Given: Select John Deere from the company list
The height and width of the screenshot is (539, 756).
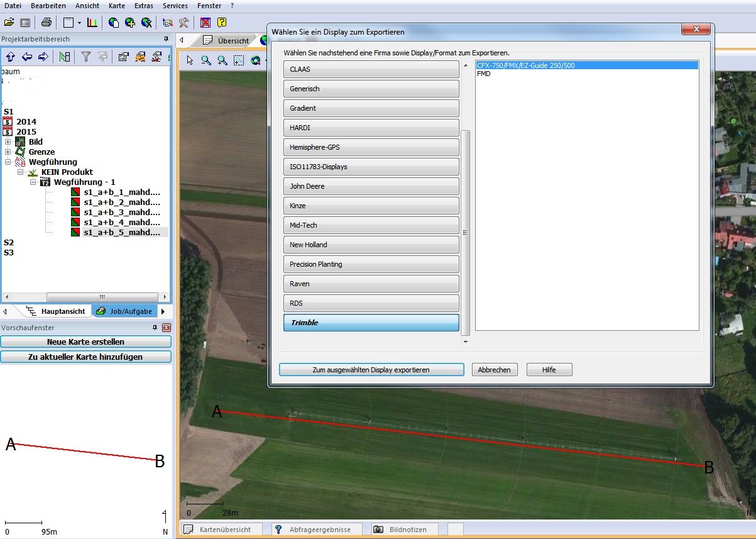Looking at the screenshot, I should (371, 186).
